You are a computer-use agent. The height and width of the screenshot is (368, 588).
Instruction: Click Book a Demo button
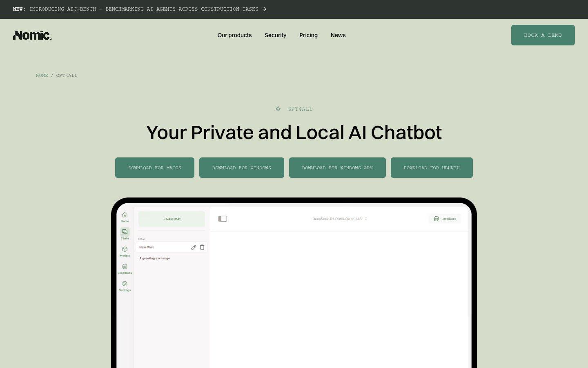543,35
